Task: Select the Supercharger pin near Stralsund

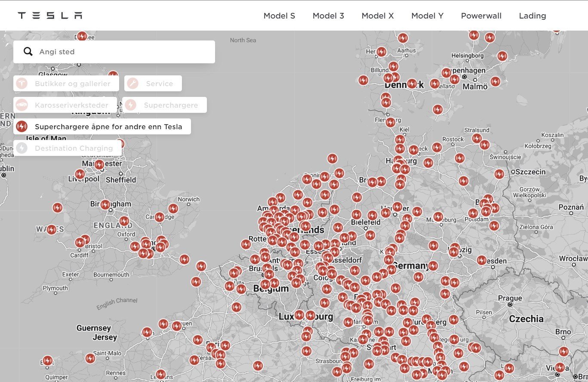Action: [x=477, y=138]
